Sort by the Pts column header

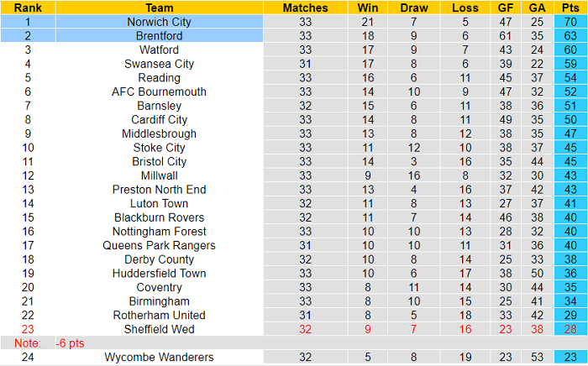pos(571,8)
